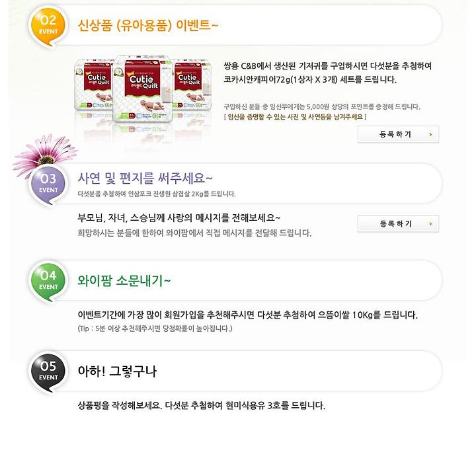The height and width of the screenshot is (466, 476).
Task: Click the Tip text about recommending five members
Action: pyautogui.click(x=155, y=329)
